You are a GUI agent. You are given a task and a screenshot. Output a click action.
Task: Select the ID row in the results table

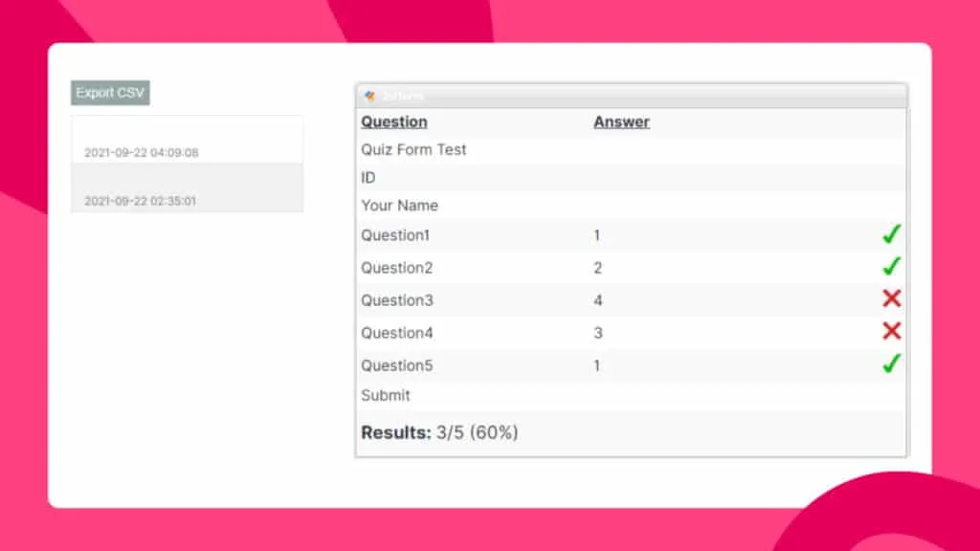(367, 177)
